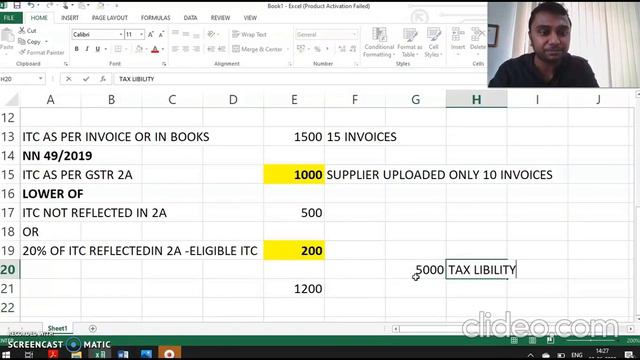Open Sheet1 tab

(x=58, y=328)
